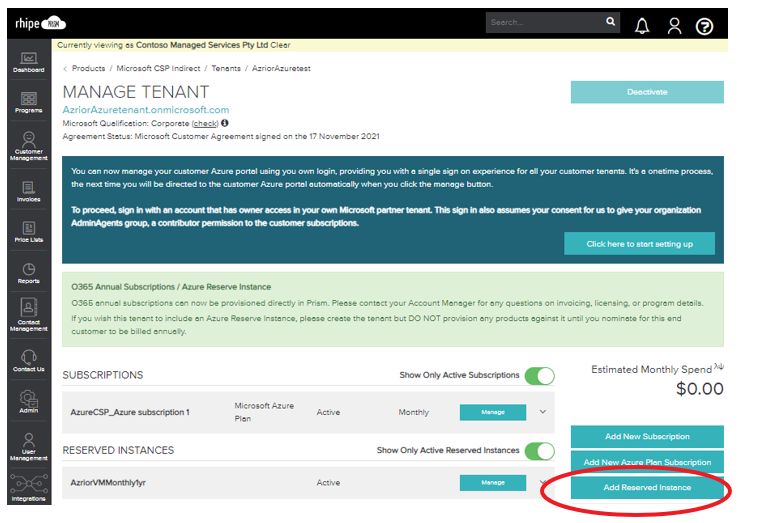Viewport: 764px width, 523px height.
Task: Click the Search input field
Action: 545,22
